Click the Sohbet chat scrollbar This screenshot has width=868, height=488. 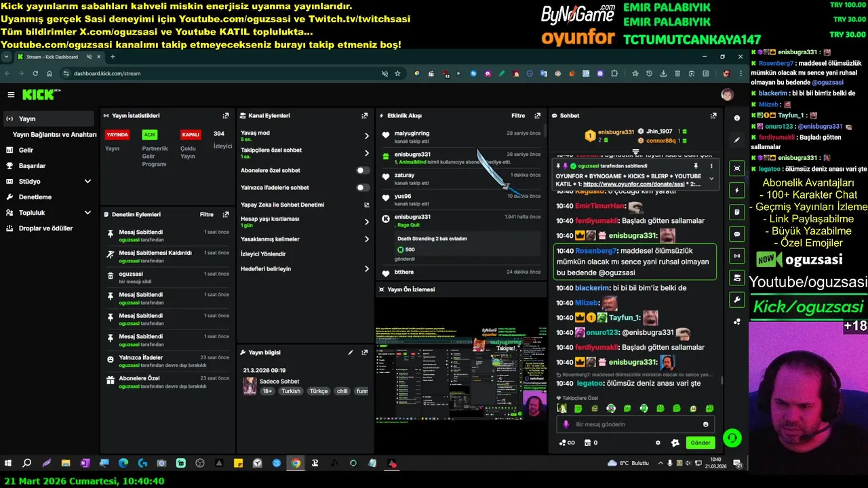[x=721, y=381]
